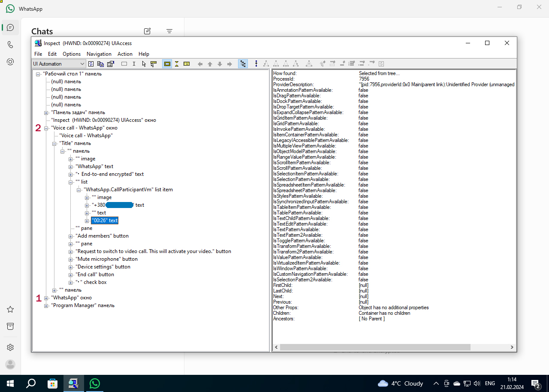Click the copy to clipboard toolbar icon
Image resolution: width=549 pixels, height=392 pixels.
100,64
